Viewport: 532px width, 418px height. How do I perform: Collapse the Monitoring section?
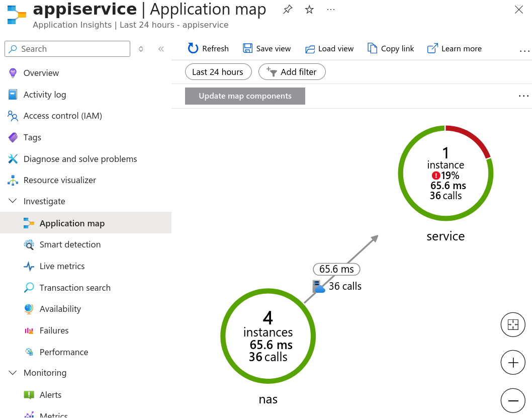12,373
